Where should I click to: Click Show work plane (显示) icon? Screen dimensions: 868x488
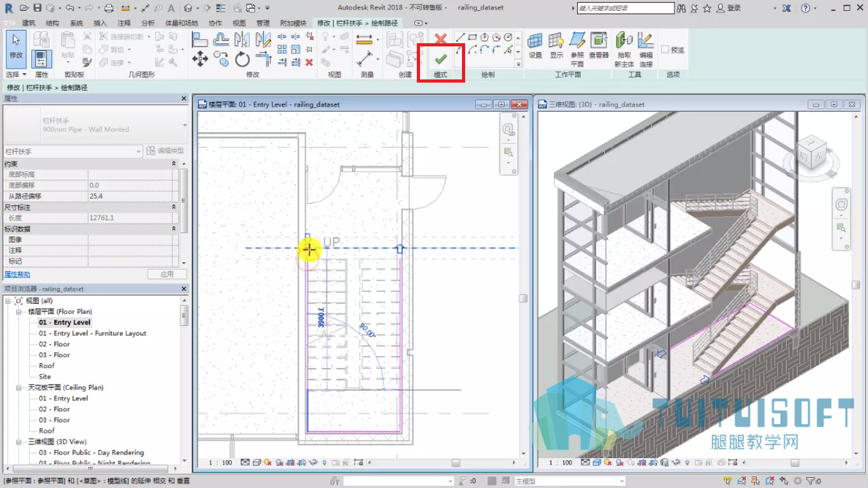pyautogui.click(x=557, y=46)
